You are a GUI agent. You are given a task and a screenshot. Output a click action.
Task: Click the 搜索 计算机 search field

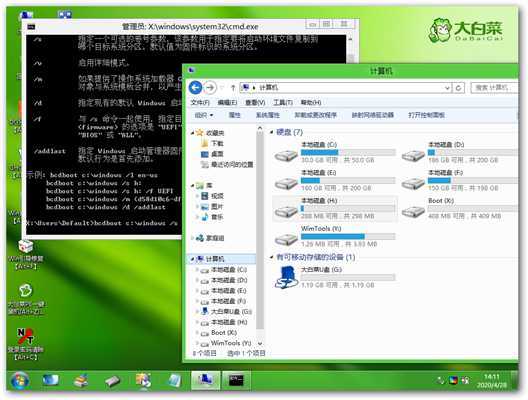pyautogui.click(x=494, y=88)
